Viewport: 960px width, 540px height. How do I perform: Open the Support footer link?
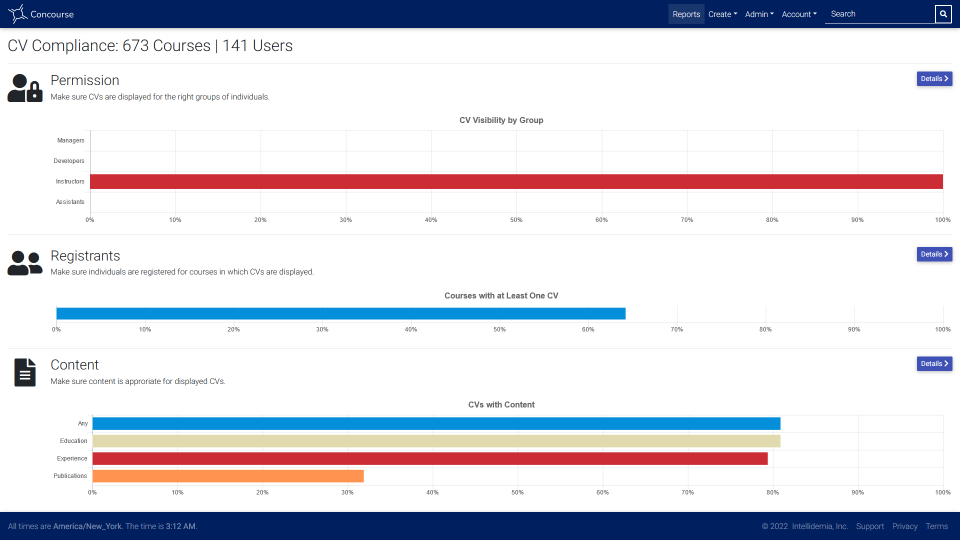click(869, 527)
